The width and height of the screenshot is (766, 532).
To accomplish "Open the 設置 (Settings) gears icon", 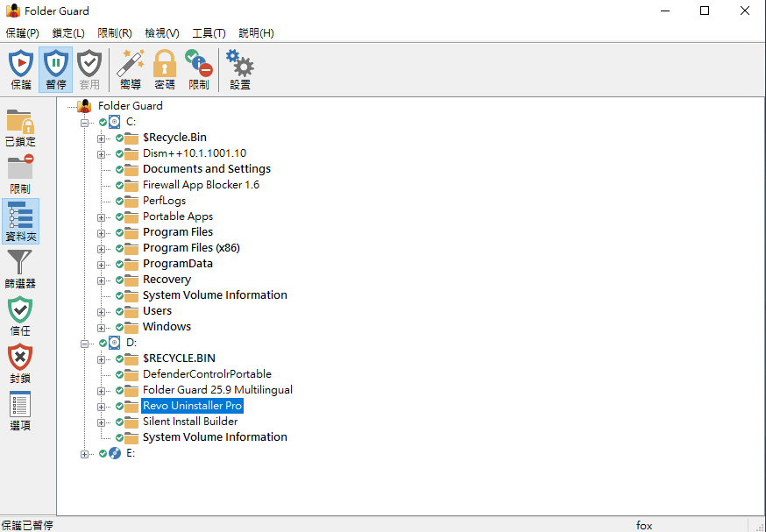I will click(x=240, y=69).
